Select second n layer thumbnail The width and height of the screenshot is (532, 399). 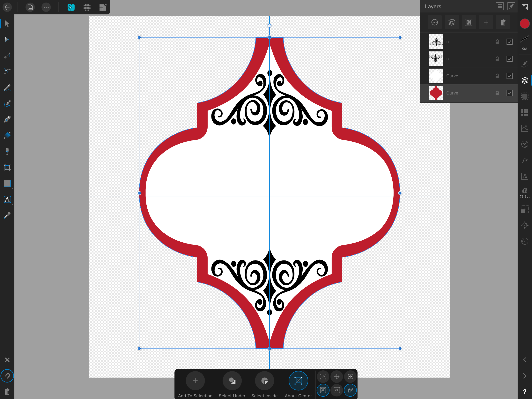tap(436, 59)
